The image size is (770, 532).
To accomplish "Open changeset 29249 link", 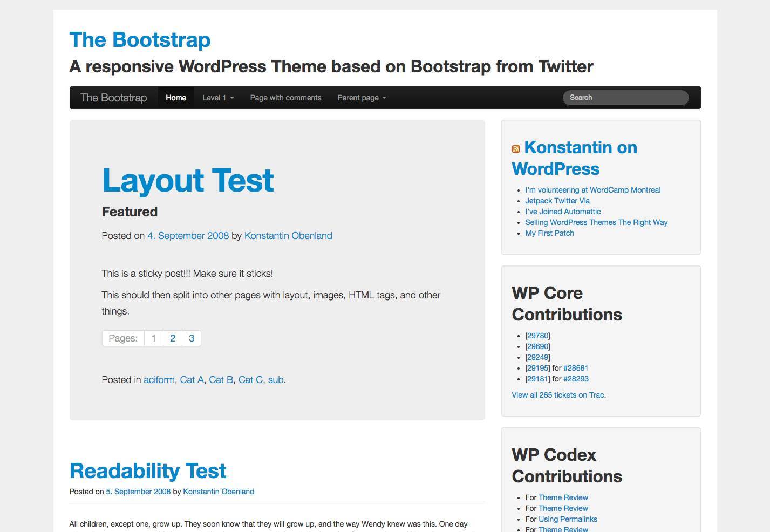I will tap(537, 357).
